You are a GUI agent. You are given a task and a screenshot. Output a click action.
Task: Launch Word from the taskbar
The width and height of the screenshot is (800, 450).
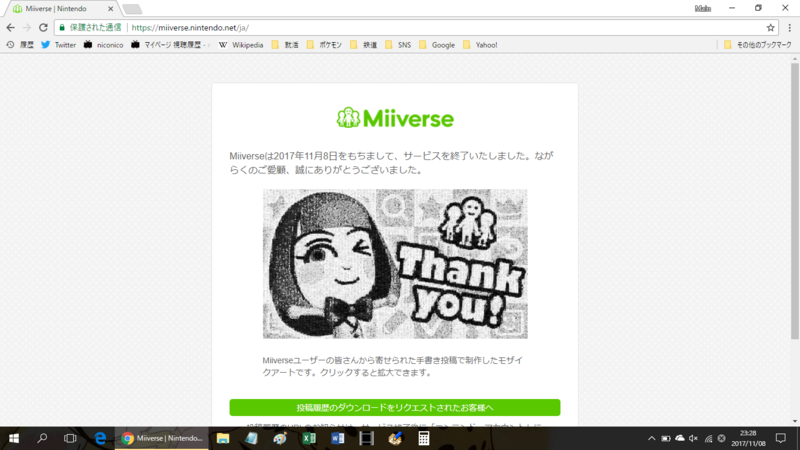(x=337, y=438)
